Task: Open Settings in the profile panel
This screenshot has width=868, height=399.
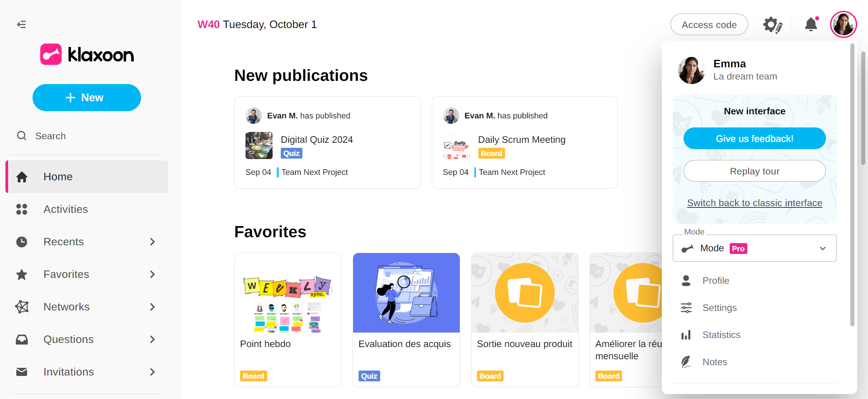Action: tap(719, 308)
